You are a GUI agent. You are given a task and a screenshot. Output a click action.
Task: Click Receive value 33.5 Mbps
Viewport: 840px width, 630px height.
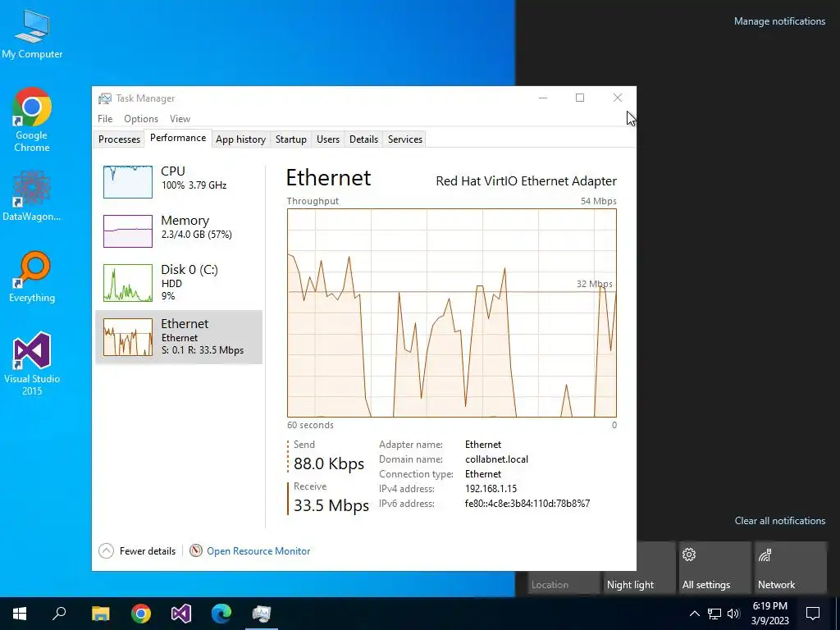coord(331,505)
